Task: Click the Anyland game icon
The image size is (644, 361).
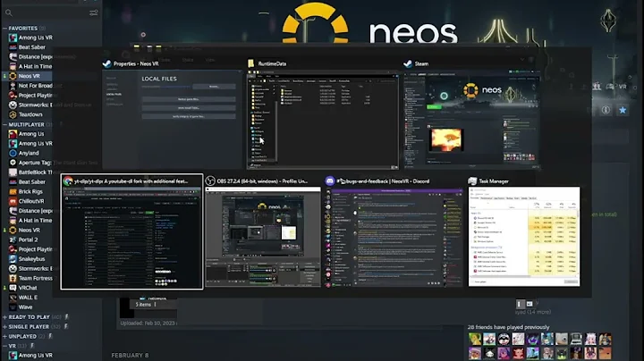Action: click(13, 153)
